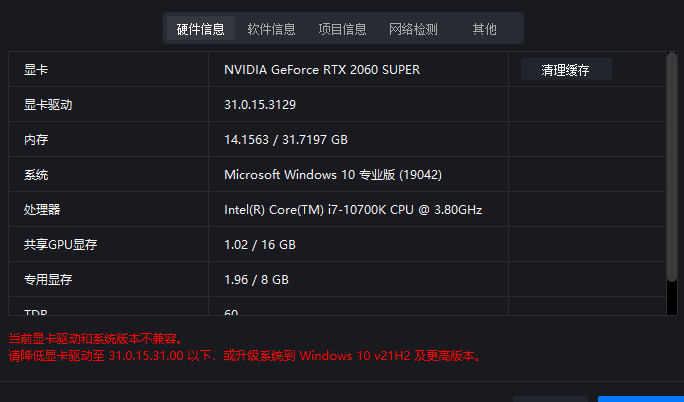Select the 系统 row label
The image size is (684, 402).
coord(36,175)
